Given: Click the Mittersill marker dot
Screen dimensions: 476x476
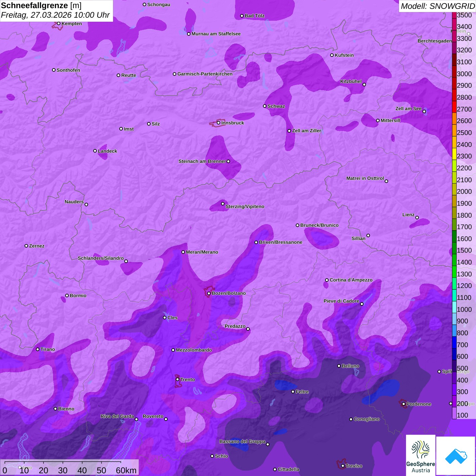Looking at the screenshot, I should pyautogui.click(x=378, y=120).
